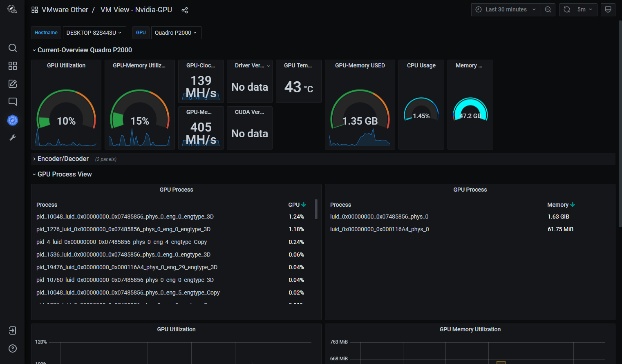Click luid_0x07485856_phys_0 memory row
The width and height of the screenshot is (622, 364).
pos(470,217)
